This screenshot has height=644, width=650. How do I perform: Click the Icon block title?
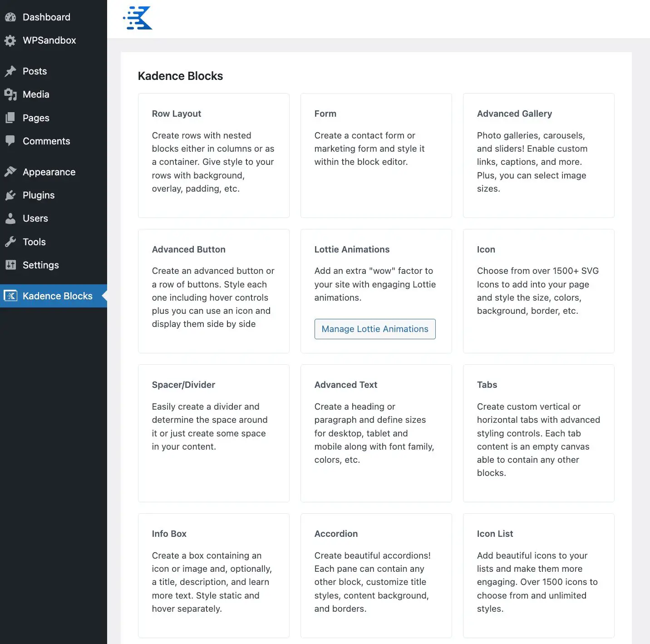486,249
